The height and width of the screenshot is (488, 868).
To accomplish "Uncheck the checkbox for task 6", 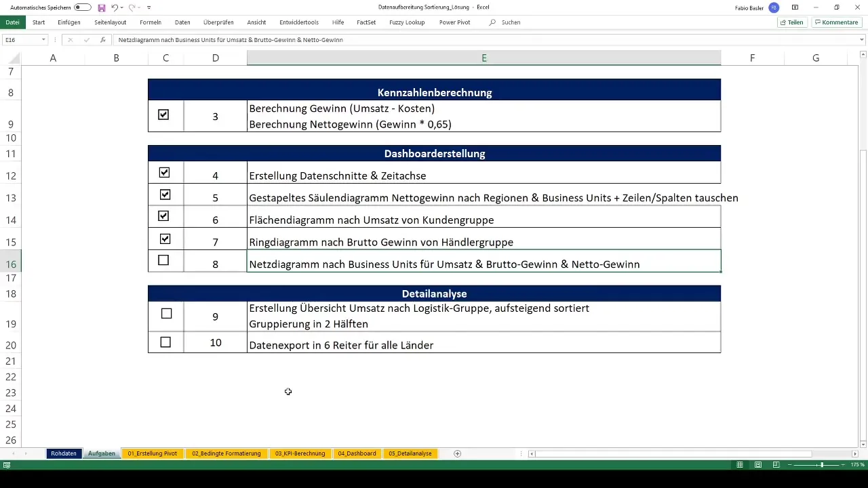I will pos(163,216).
